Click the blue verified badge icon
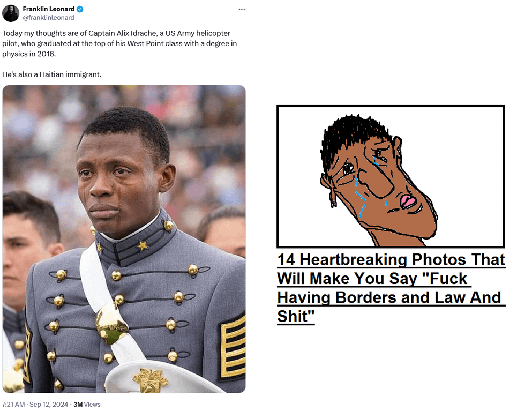 80,9
